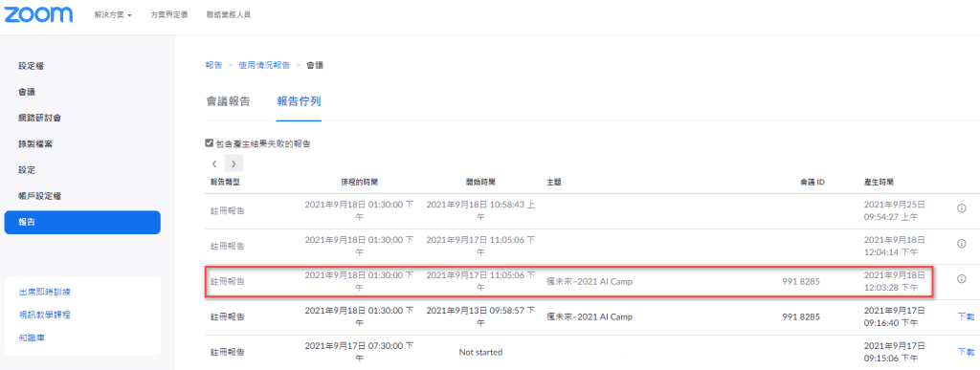Click the Not started cell
The width and height of the screenshot is (980, 370).
click(x=480, y=352)
